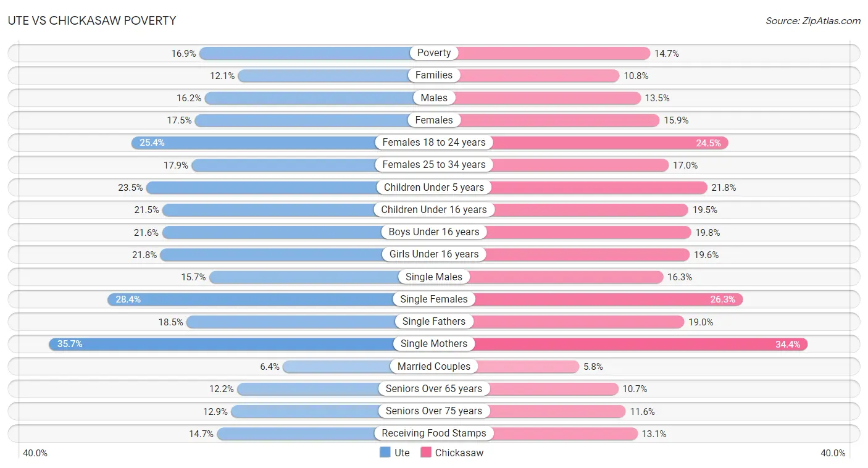Click the Poverty category label

click(434, 53)
